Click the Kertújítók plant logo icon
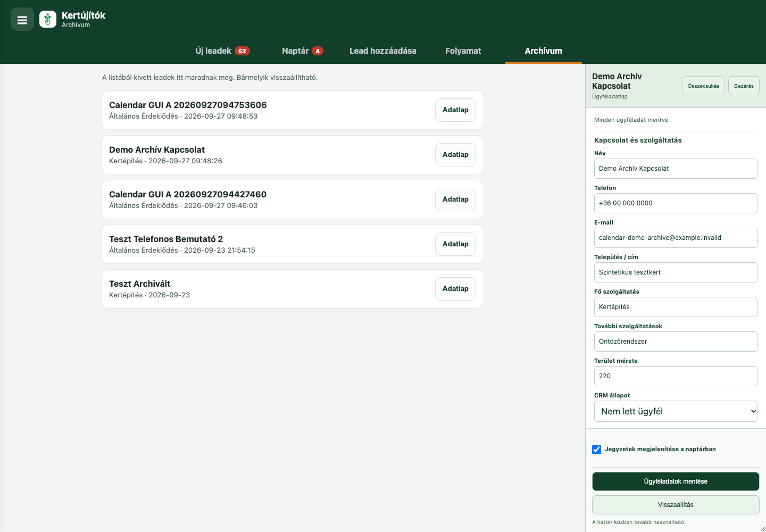Viewport: 766px width, 532px height. point(48,20)
